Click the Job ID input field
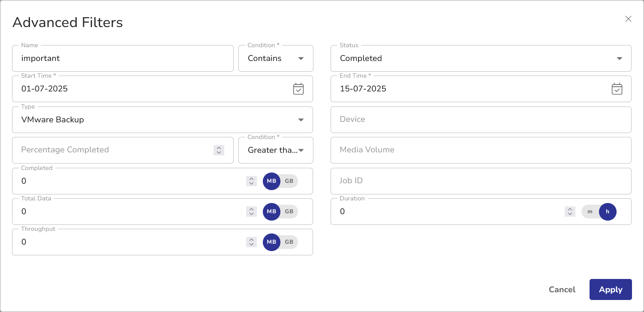 480,181
